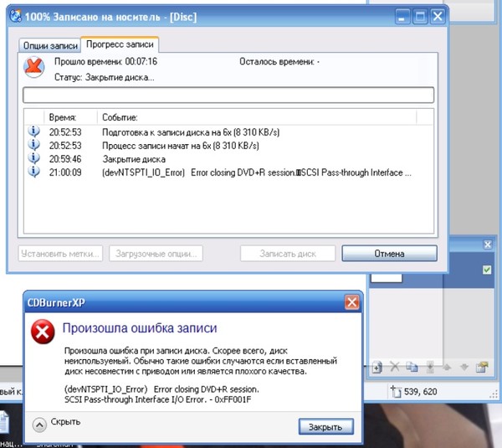Click the disc icon in burn window title bar
The image size is (502, 448).
click(15, 16)
